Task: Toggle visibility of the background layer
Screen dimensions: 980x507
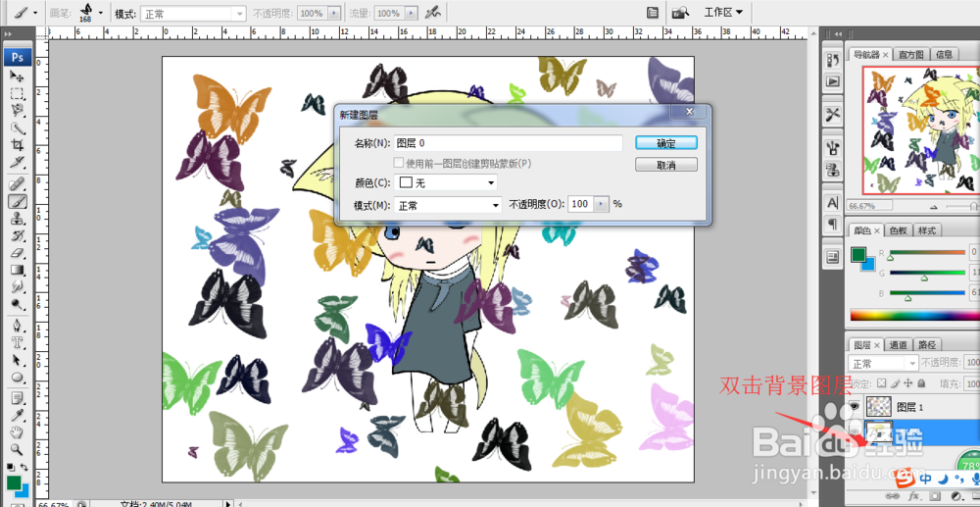Action: coord(855,431)
